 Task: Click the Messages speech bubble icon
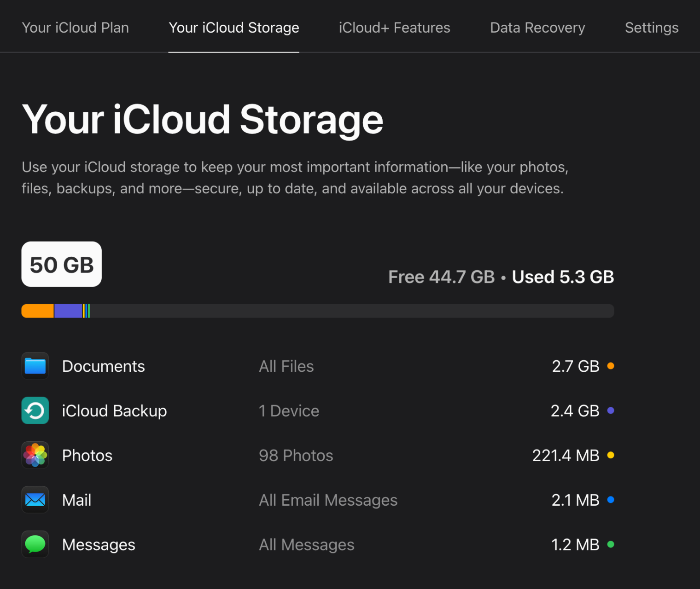pyautogui.click(x=35, y=544)
